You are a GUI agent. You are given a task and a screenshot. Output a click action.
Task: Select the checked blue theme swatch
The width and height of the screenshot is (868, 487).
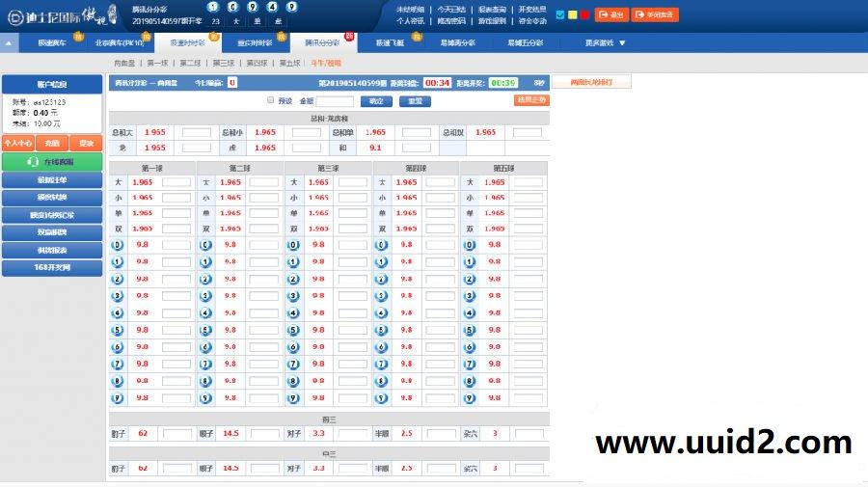(x=560, y=14)
